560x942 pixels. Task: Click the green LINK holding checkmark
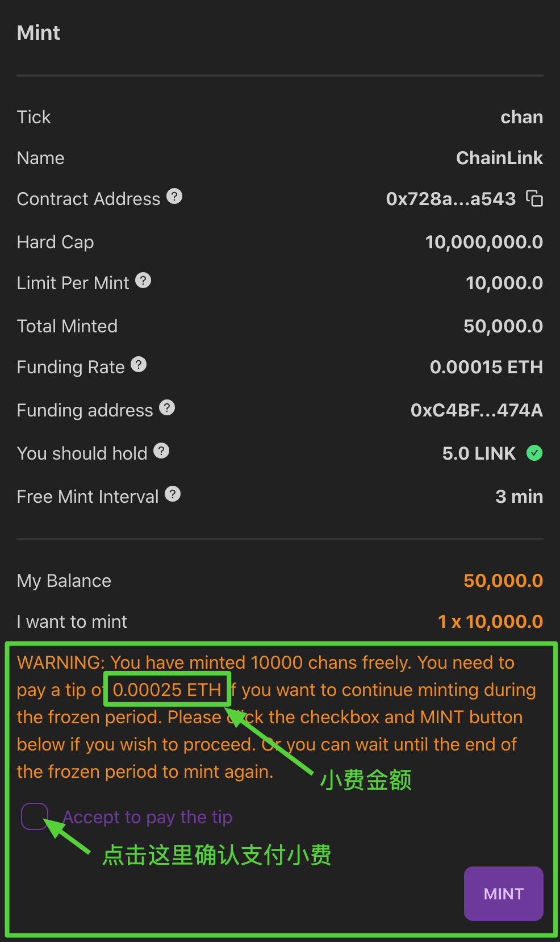[534, 453]
